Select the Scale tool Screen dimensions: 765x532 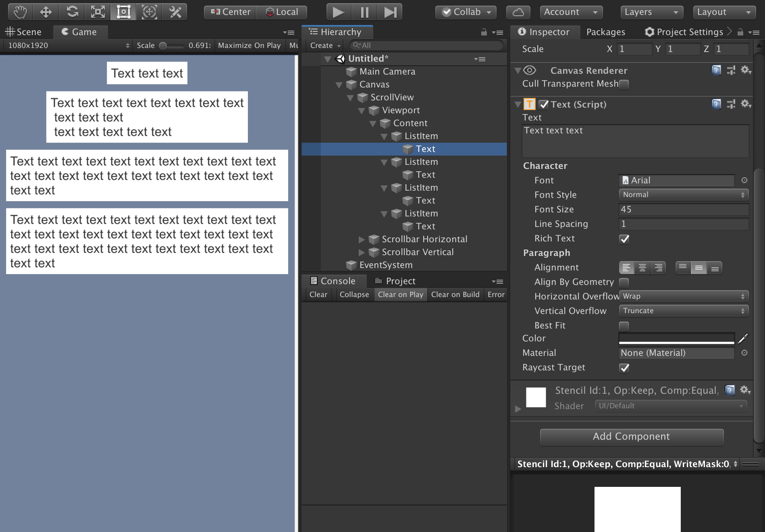click(x=98, y=12)
